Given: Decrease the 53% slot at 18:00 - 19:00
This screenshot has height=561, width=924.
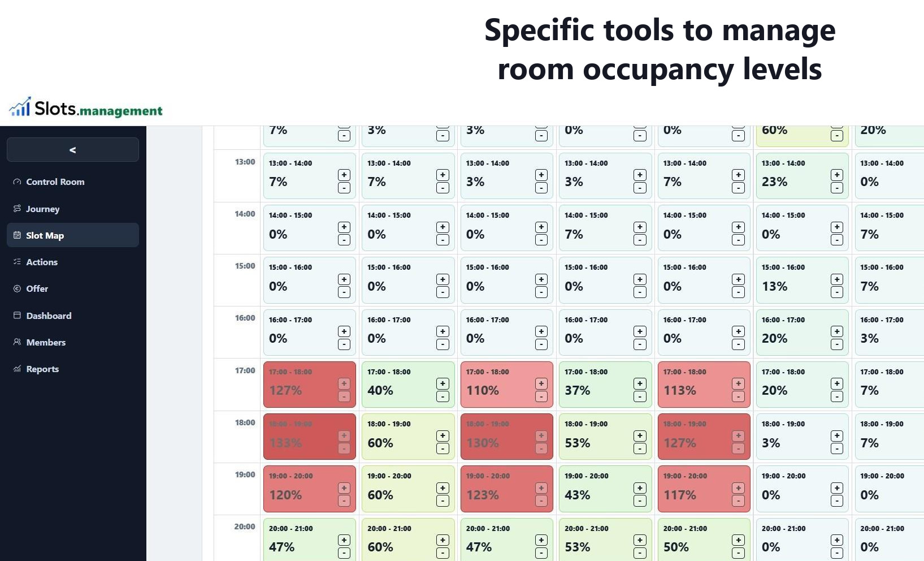Looking at the screenshot, I should pyautogui.click(x=640, y=448).
